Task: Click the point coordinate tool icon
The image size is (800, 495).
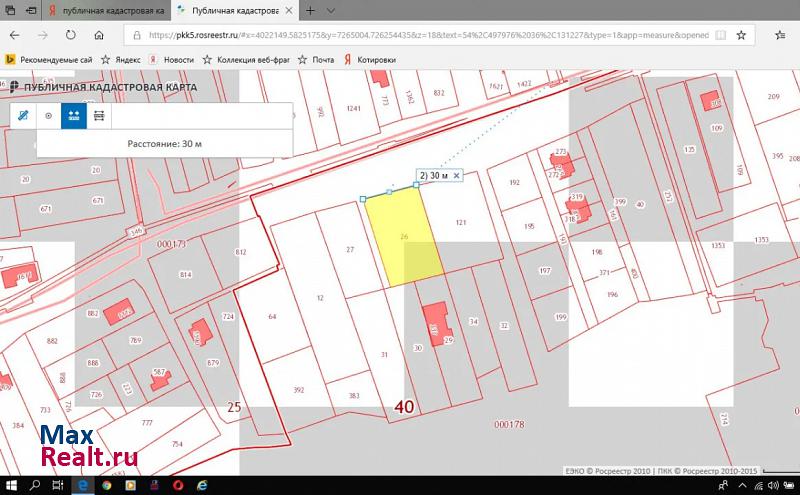Action: 48,115
